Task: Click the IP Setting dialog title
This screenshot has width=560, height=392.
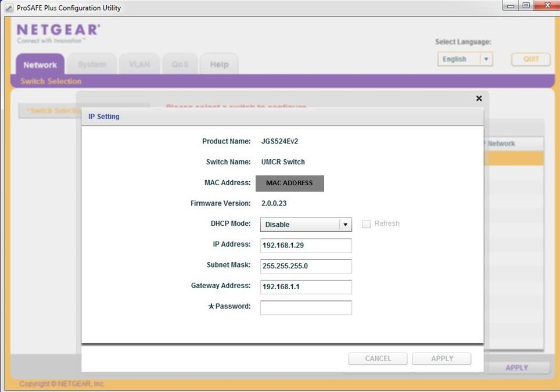Action: point(104,116)
